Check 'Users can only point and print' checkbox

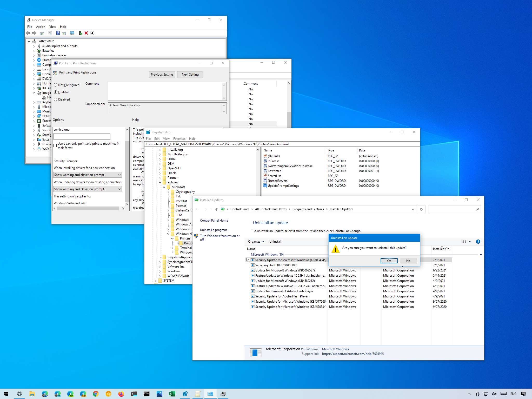[55, 146]
